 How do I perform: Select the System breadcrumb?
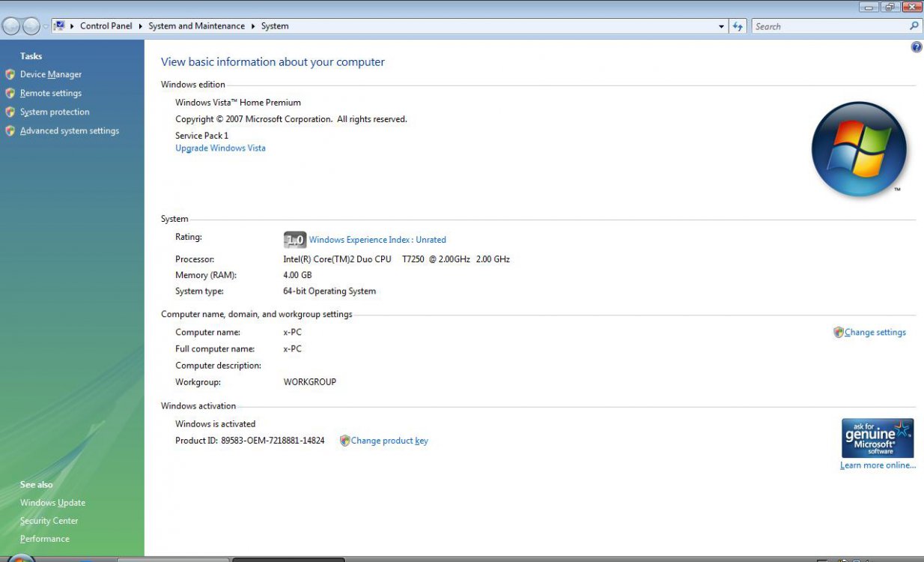point(275,26)
